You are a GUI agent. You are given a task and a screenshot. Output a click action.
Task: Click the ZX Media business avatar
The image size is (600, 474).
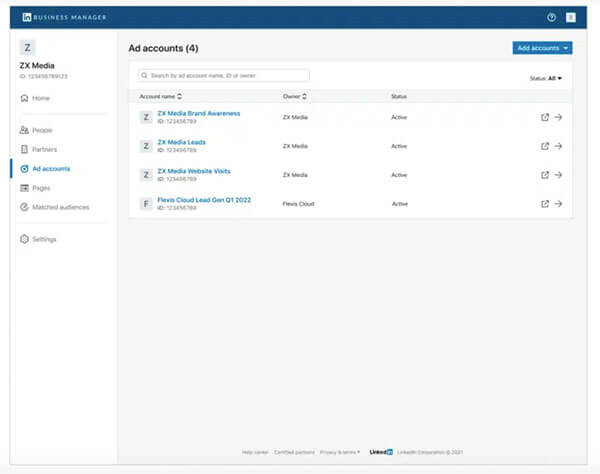tap(28, 48)
